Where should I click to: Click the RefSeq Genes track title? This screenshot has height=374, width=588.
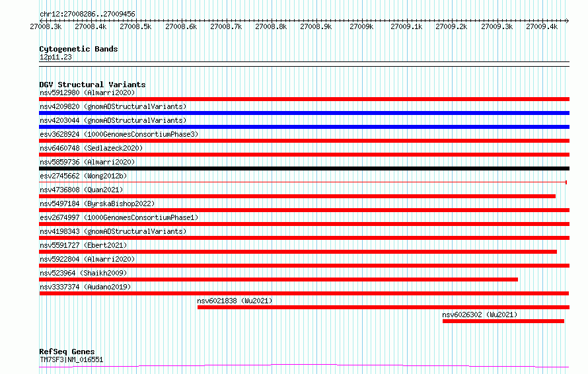click(x=67, y=352)
